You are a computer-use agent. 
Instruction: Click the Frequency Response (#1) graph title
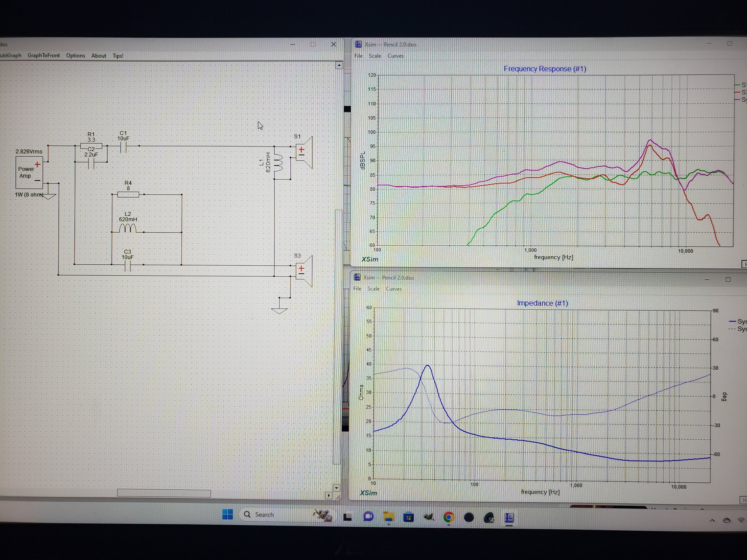click(x=545, y=69)
